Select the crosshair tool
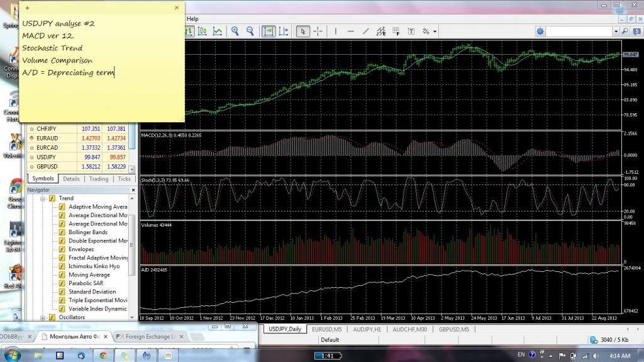644x362 pixels. pyautogui.click(x=318, y=31)
